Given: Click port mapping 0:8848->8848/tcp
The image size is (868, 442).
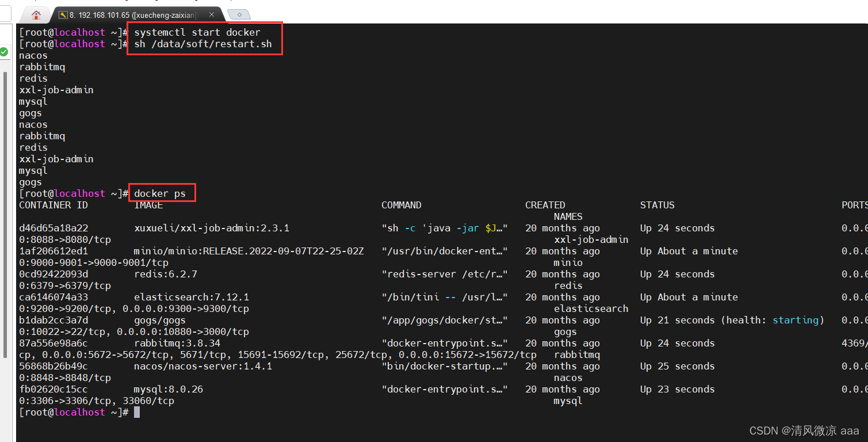Looking at the screenshot, I should pyautogui.click(x=65, y=378).
